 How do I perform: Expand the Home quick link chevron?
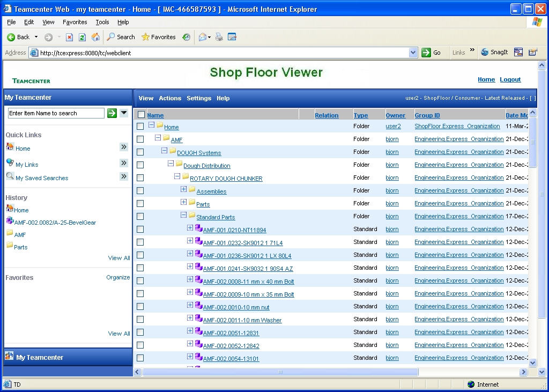click(124, 147)
